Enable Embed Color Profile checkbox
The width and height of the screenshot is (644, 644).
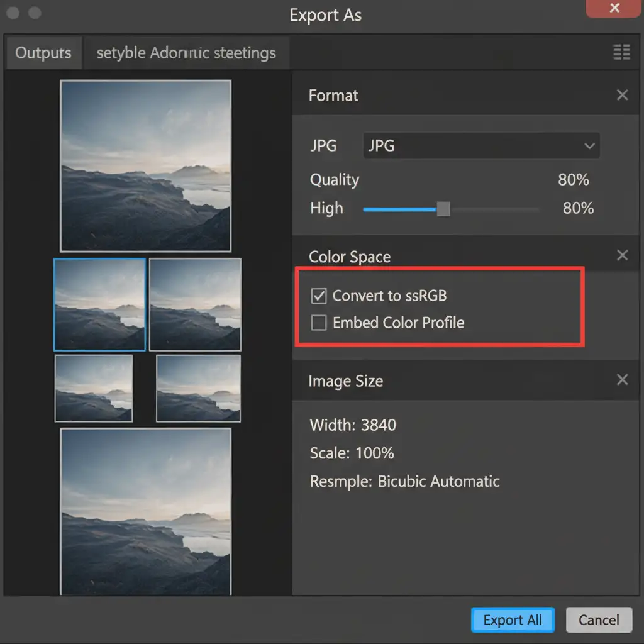319,323
